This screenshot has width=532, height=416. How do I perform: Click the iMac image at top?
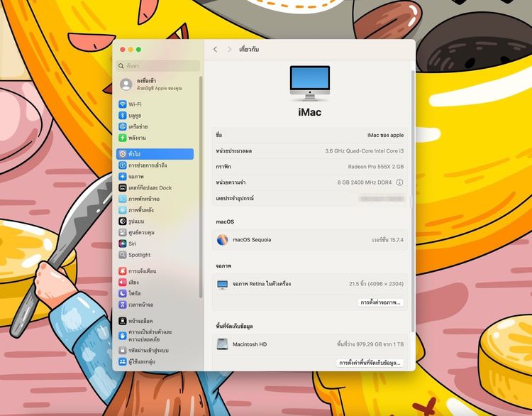point(310,83)
